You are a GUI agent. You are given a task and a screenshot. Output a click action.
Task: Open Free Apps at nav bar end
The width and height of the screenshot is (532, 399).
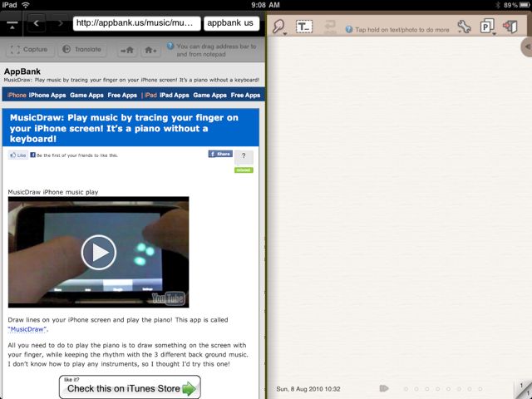pyautogui.click(x=245, y=96)
